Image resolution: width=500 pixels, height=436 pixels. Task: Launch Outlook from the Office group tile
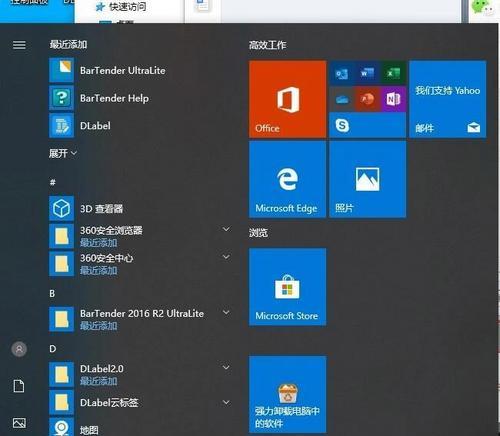pyautogui.click(x=342, y=73)
